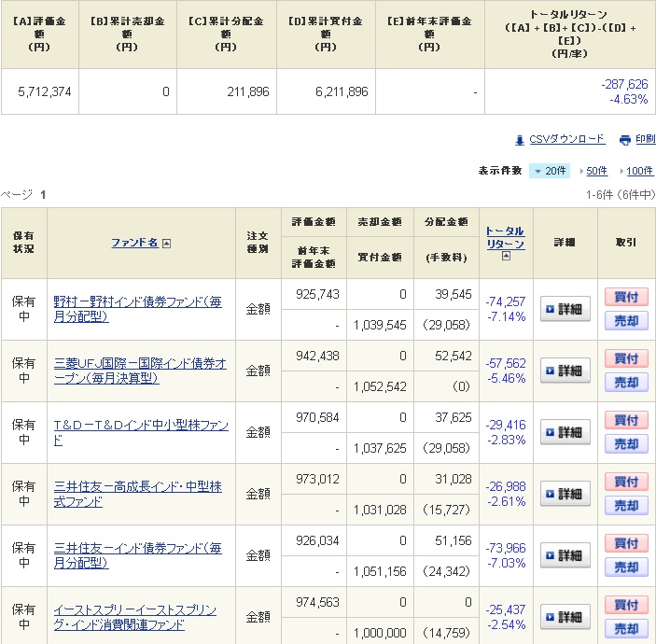656x644 pixels.
Task: Click sort icon beside ファンド名 header
Action: tap(167, 243)
